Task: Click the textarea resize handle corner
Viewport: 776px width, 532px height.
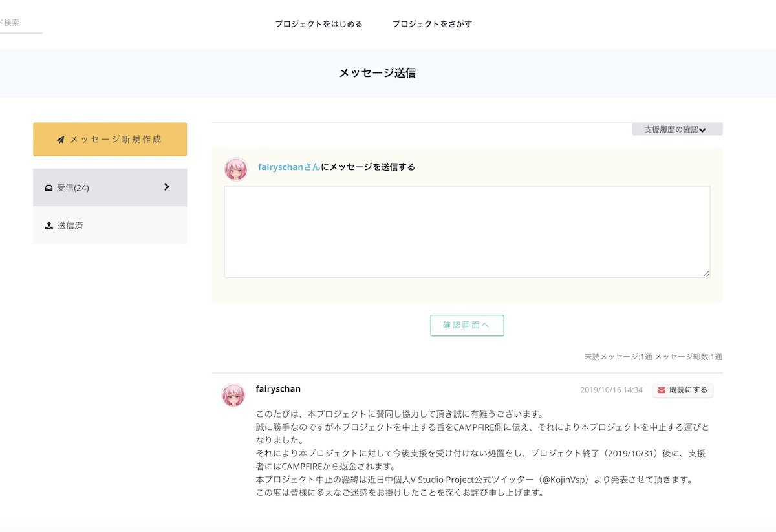Action: (706, 274)
